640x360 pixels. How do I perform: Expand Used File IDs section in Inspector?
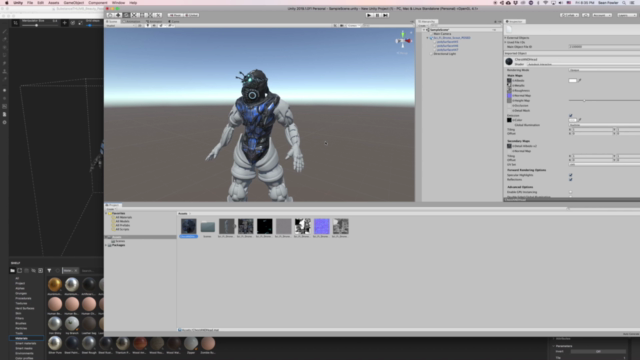[505, 42]
